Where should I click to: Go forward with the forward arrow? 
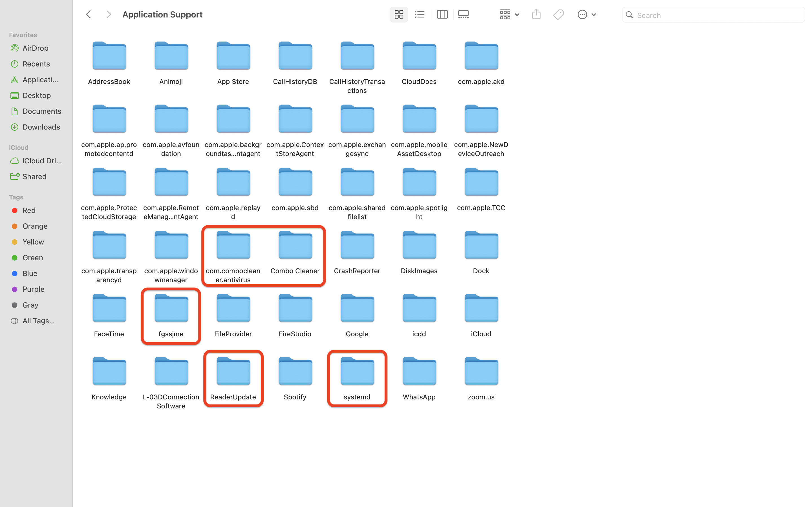coord(108,14)
